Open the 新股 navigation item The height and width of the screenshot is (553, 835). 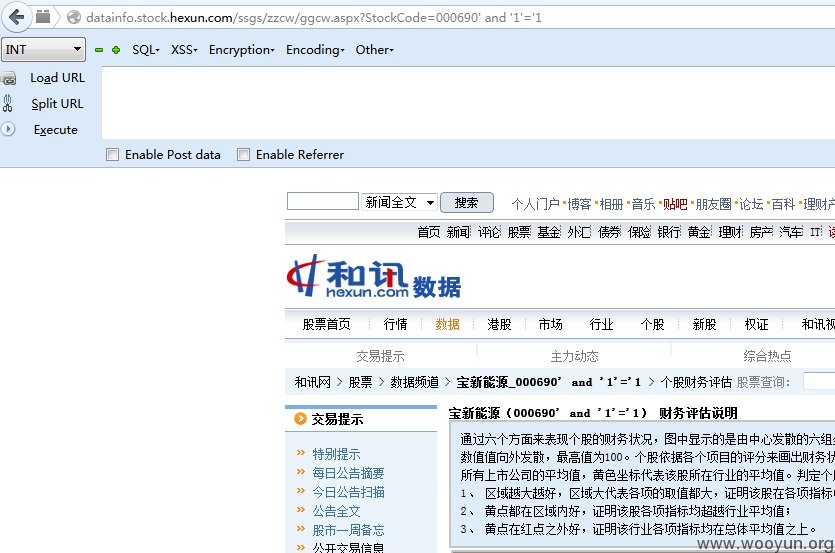704,324
